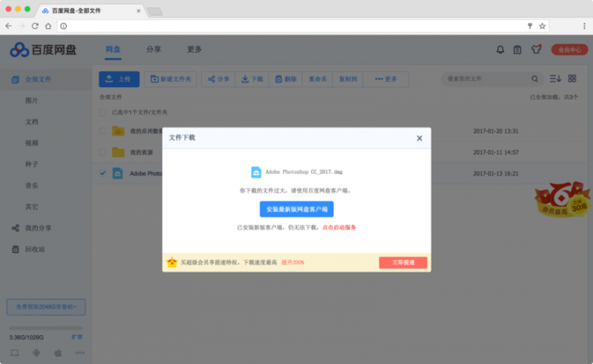The image size is (593, 364).
Task: Click the 我的资源 folder icon
Action: point(118,152)
